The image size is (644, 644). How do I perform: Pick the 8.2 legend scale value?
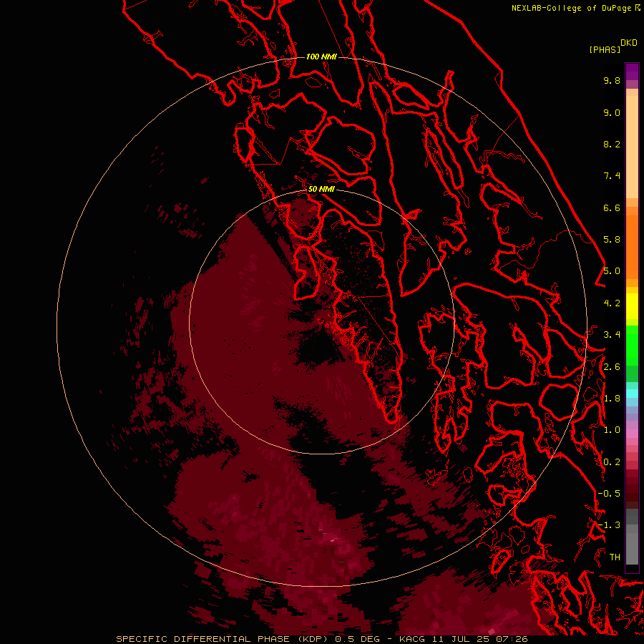612,144
